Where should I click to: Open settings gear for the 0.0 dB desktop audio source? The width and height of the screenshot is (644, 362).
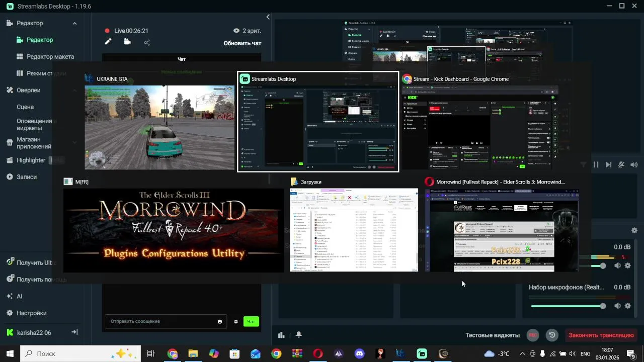point(627,265)
